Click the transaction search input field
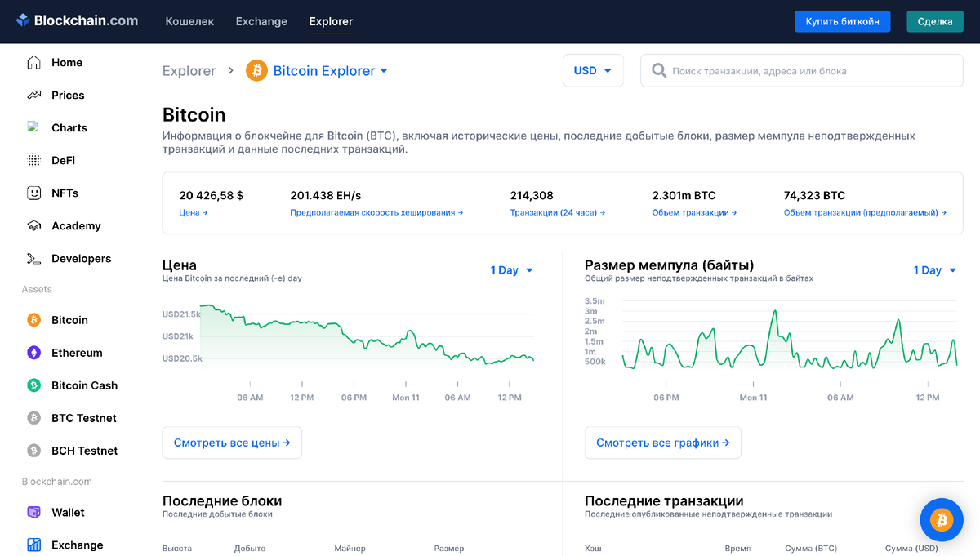Screen dimensions: 980x556 801,70
